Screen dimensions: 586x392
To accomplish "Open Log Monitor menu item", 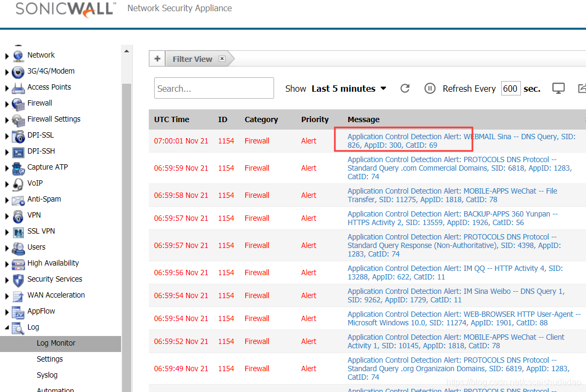I will coord(56,343).
